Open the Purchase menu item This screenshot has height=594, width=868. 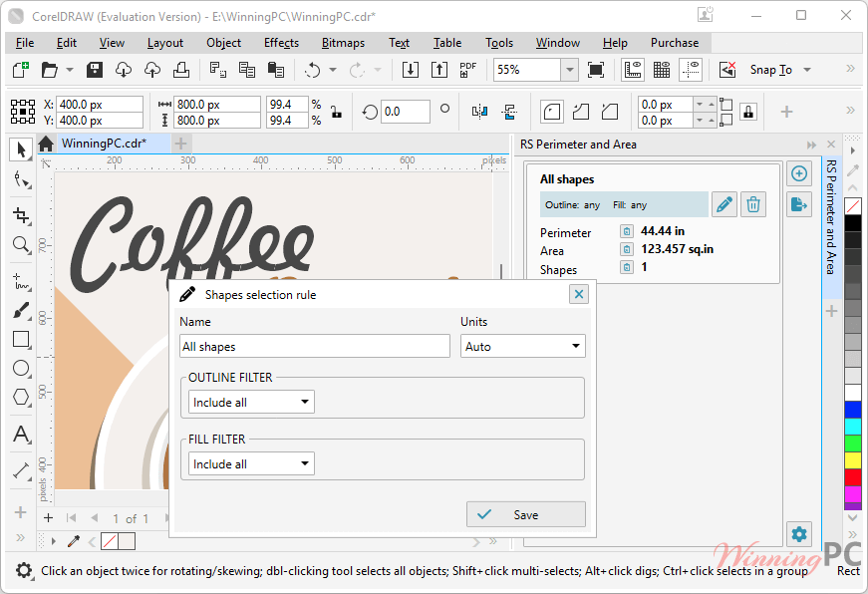[x=675, y=43]
